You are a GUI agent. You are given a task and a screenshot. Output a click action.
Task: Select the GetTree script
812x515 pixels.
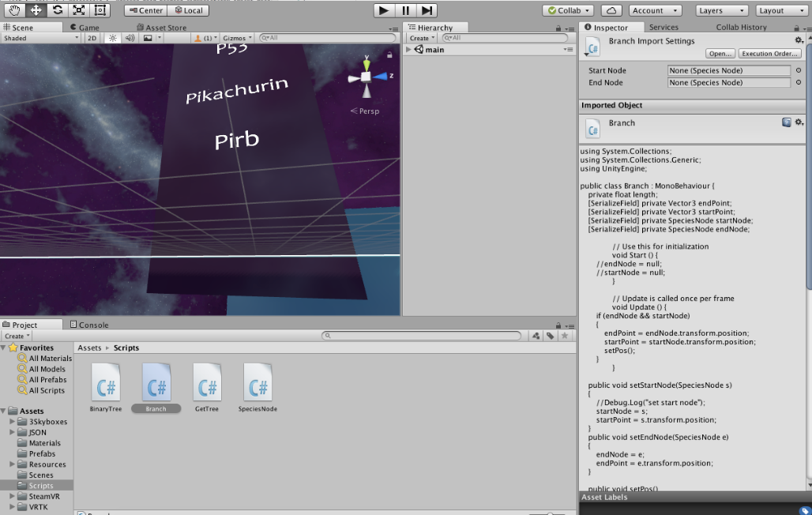tap(207, 388)
